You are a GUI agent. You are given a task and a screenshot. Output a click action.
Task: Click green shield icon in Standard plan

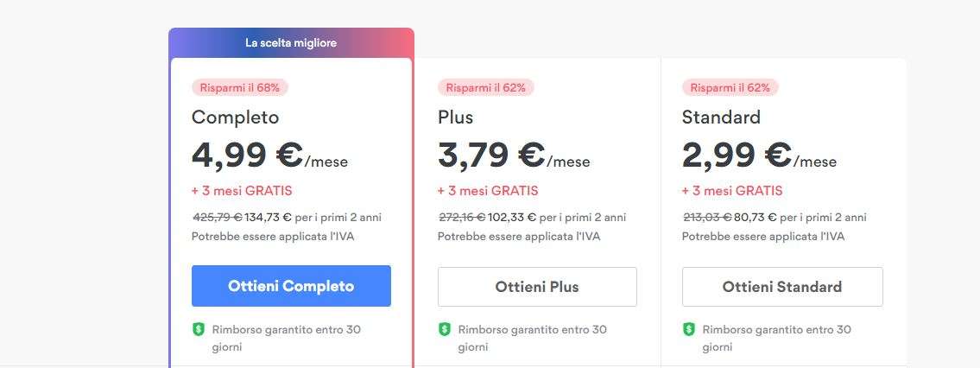(x=689, y=329)
